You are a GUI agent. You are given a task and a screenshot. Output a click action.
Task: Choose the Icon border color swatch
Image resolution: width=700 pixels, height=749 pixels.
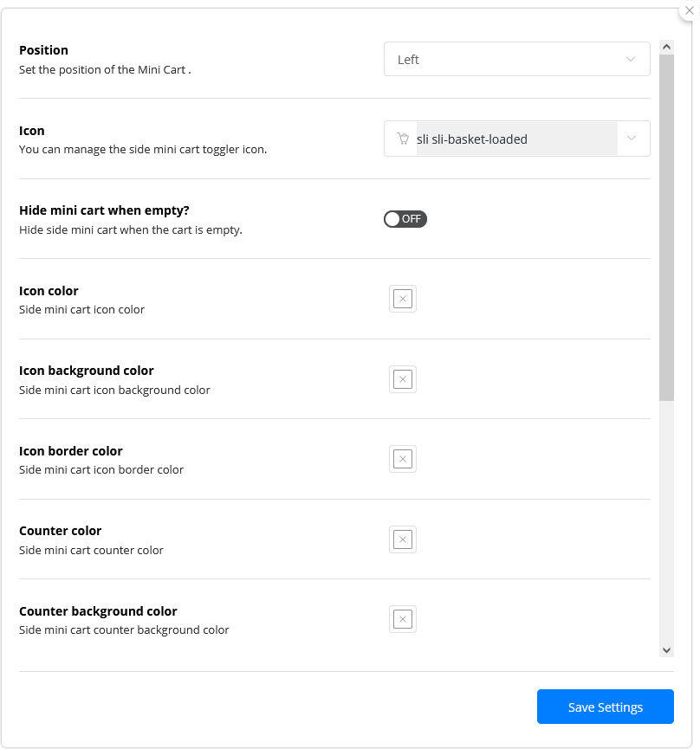click(403, 459)
